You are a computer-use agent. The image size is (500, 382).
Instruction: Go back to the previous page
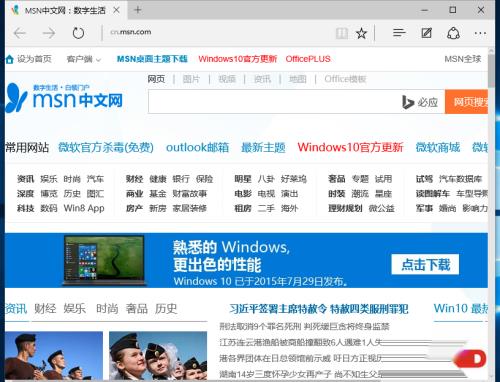click(x=20, y=33)
